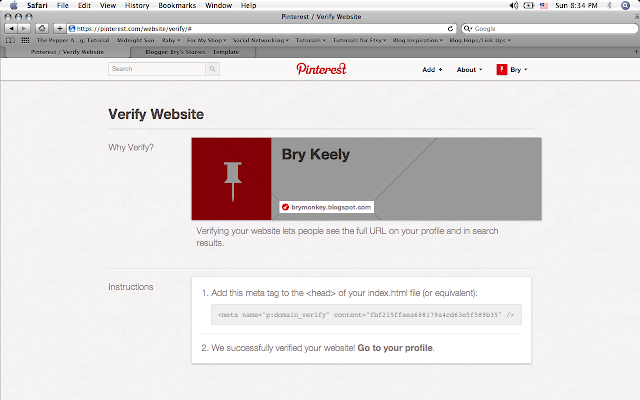Open the History menu
640x400 pixels.
(x=137, y=5)
